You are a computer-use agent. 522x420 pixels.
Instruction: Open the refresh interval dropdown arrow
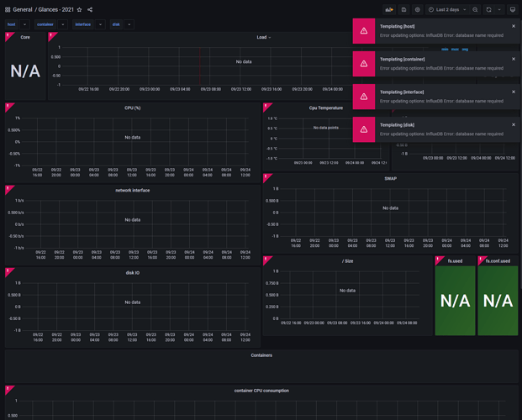coord(499,9)
